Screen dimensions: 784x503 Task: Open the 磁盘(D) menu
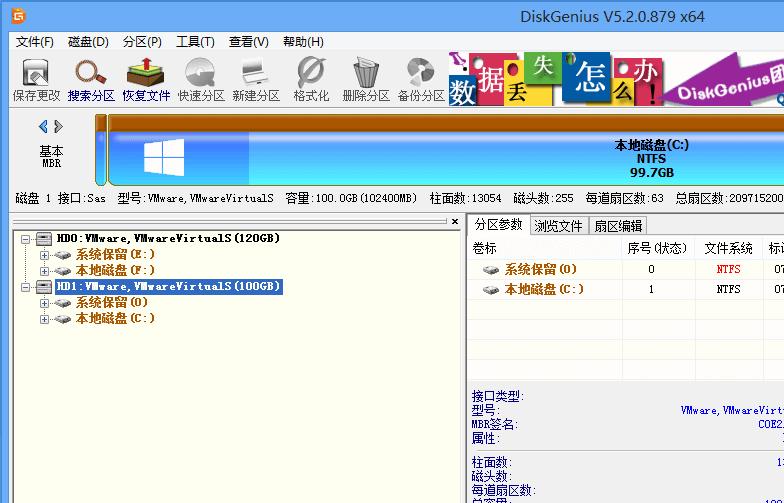coord(88,42)
